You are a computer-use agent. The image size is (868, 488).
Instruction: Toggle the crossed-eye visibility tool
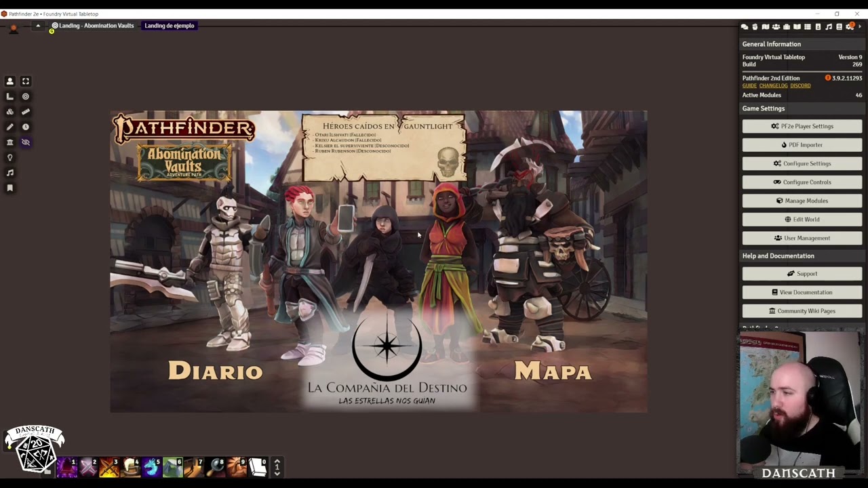click(x=26, y=142)
